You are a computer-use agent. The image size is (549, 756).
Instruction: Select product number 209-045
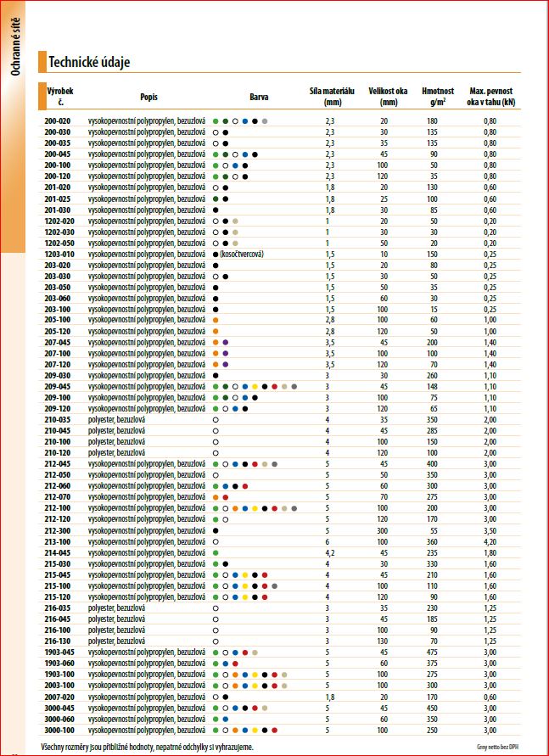tap(58, 387)
